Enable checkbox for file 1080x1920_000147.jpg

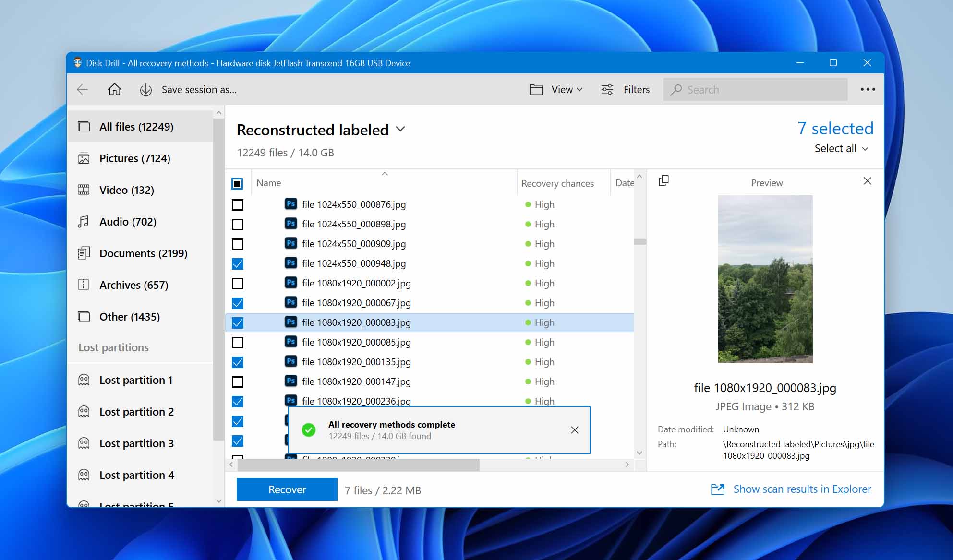click(x=238, y=381)
